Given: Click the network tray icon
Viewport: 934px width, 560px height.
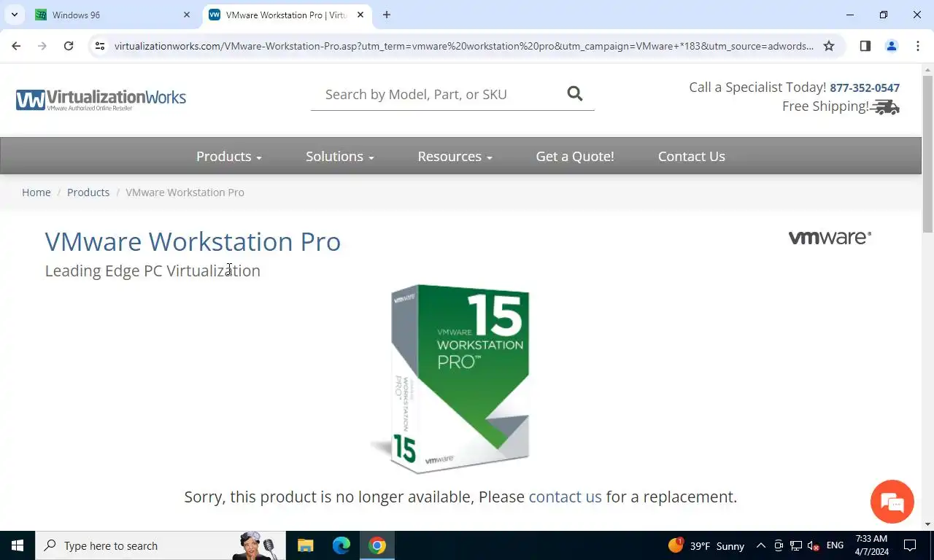Looking at the screenshot, I should point(796,545).
